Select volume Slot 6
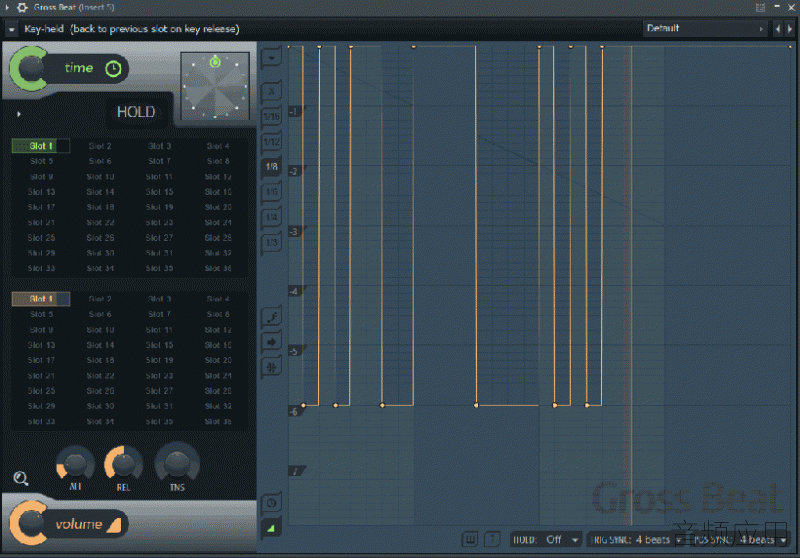The height and width of the screenshot is (558, 800). (x=100, y=314)
